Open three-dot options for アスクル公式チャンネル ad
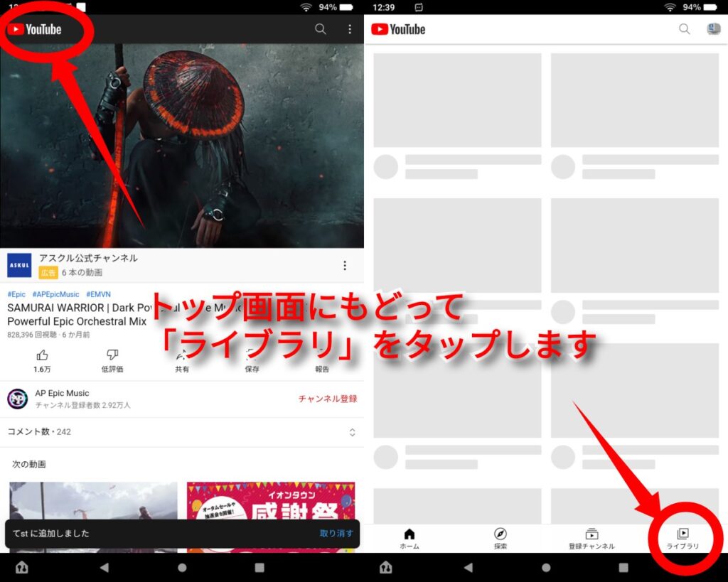Image resolution: width=728 pixels, height=582 pixels. pyautogui.click(x=345, y=265)
